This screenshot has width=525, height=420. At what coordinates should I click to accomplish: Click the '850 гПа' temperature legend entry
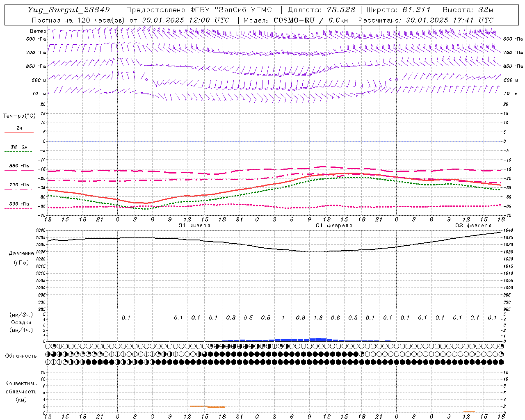click(x=19, y=166)
